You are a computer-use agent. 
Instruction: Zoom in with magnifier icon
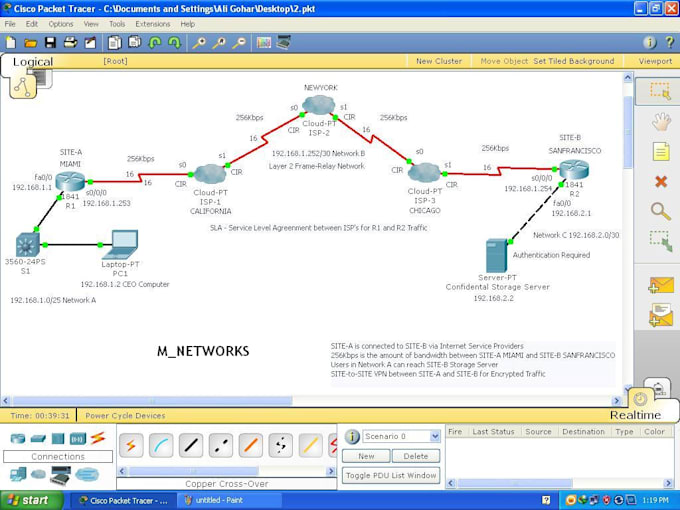click(199, 42)
